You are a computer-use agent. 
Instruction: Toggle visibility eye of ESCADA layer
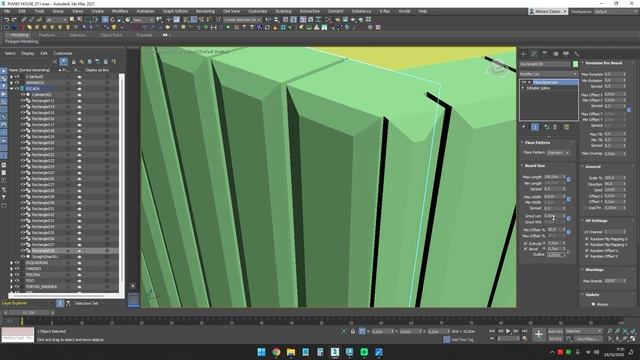17,89
